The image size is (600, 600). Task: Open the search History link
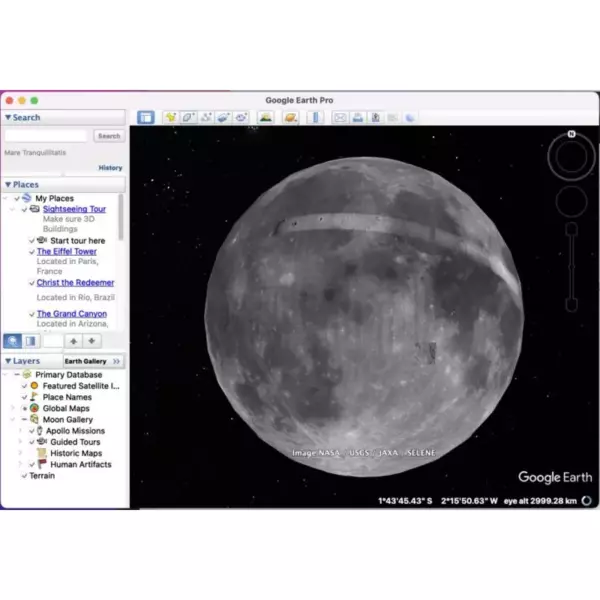pyautogui.click(x=110, y=168)
